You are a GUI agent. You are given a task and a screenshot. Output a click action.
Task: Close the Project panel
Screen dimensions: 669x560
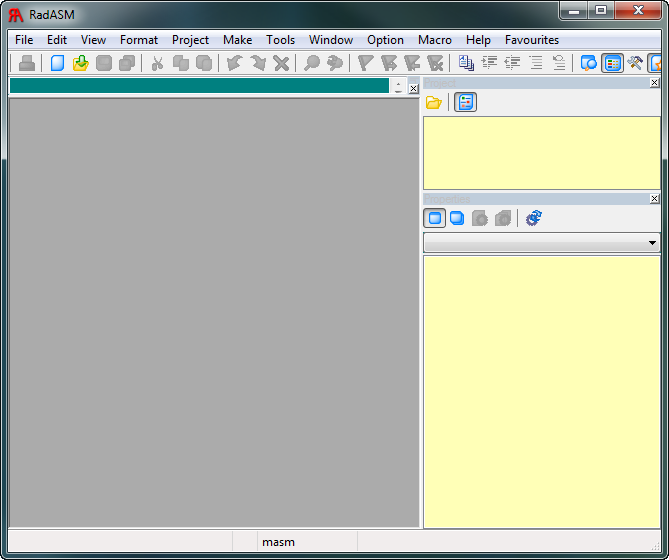(654, 83)
